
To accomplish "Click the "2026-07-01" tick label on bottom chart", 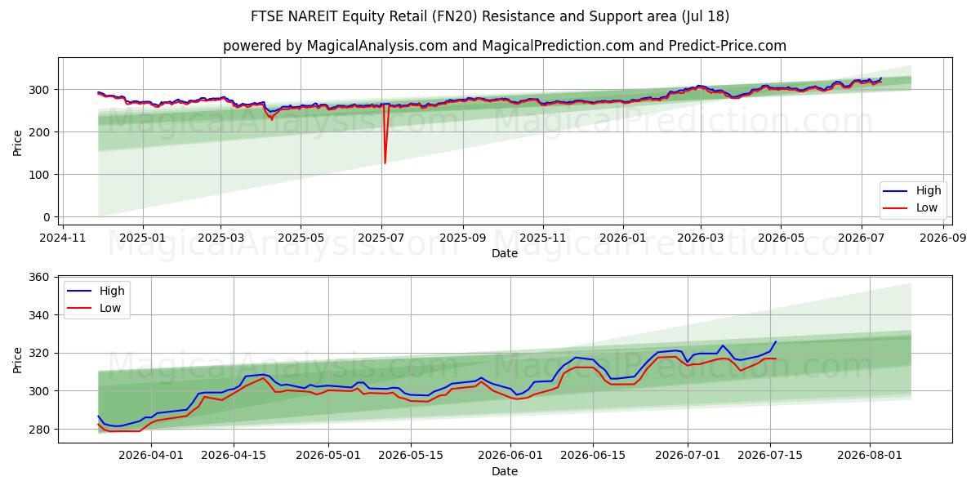I will 687,454.
